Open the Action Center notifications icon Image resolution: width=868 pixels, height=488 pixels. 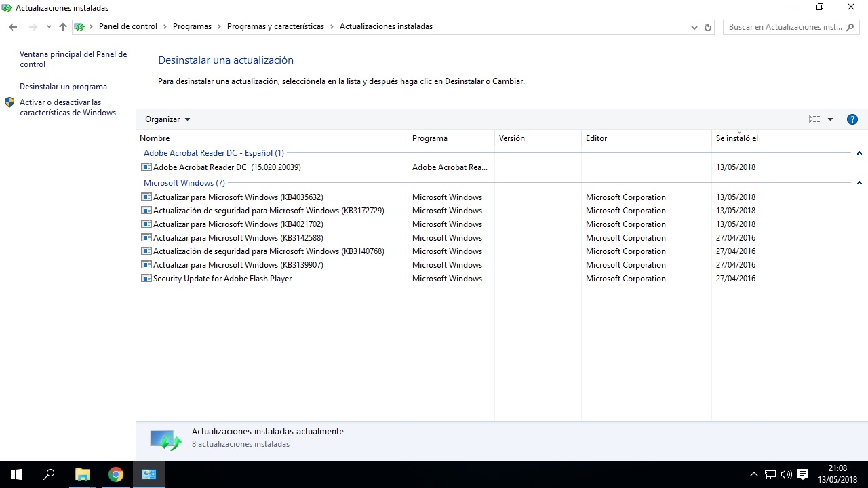(x=803, y=474)
